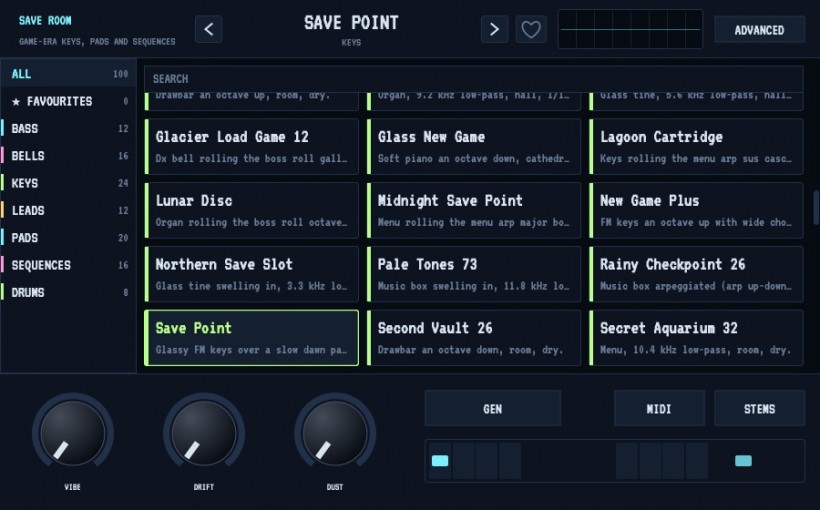
Task: Select the LEADS category
Action: [69, 210]
